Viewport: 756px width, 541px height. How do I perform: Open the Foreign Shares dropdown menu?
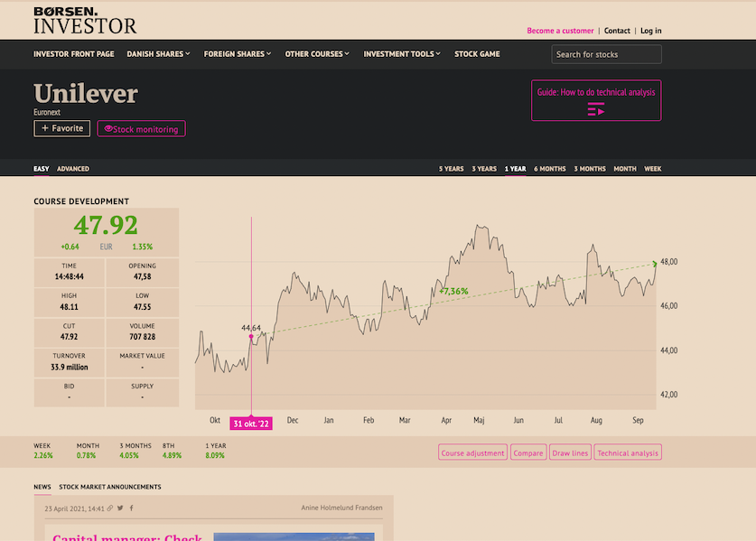click(x=235, y=54)
